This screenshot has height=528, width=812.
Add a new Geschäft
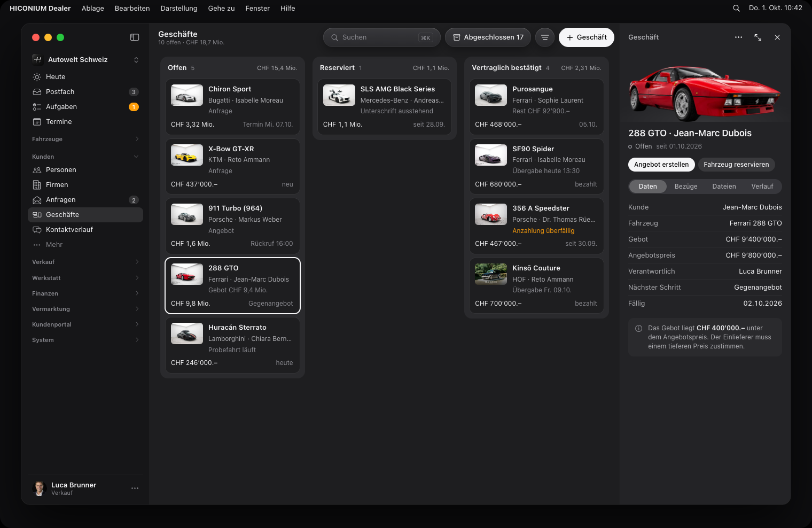[x=587, y=37]
